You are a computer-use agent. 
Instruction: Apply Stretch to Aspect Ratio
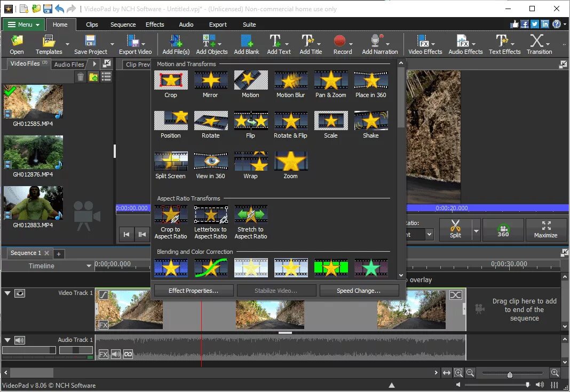[250, 222]
